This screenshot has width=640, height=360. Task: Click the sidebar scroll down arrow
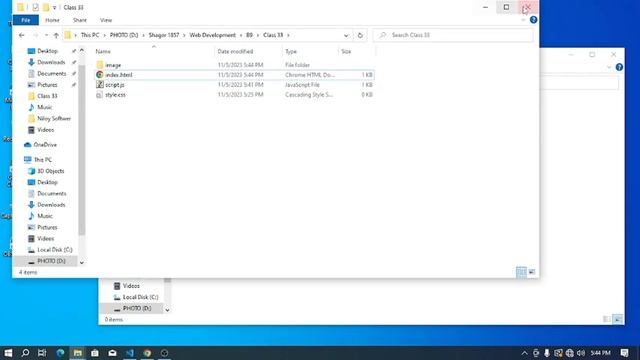[x=82, y=262]
